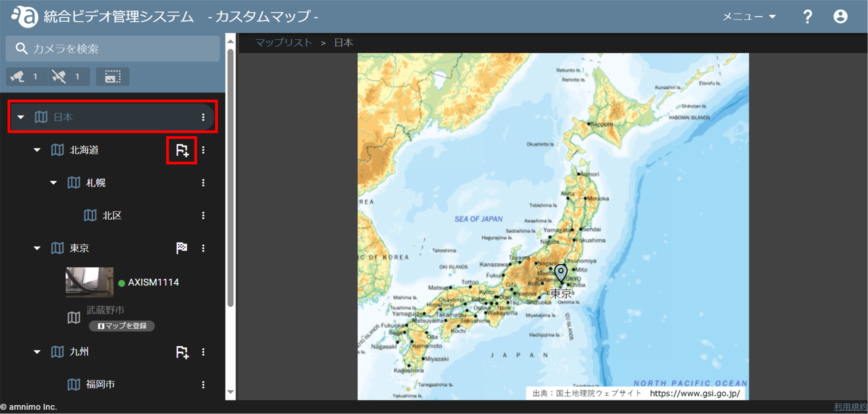Click the user account icon

(x=840, y=16)
